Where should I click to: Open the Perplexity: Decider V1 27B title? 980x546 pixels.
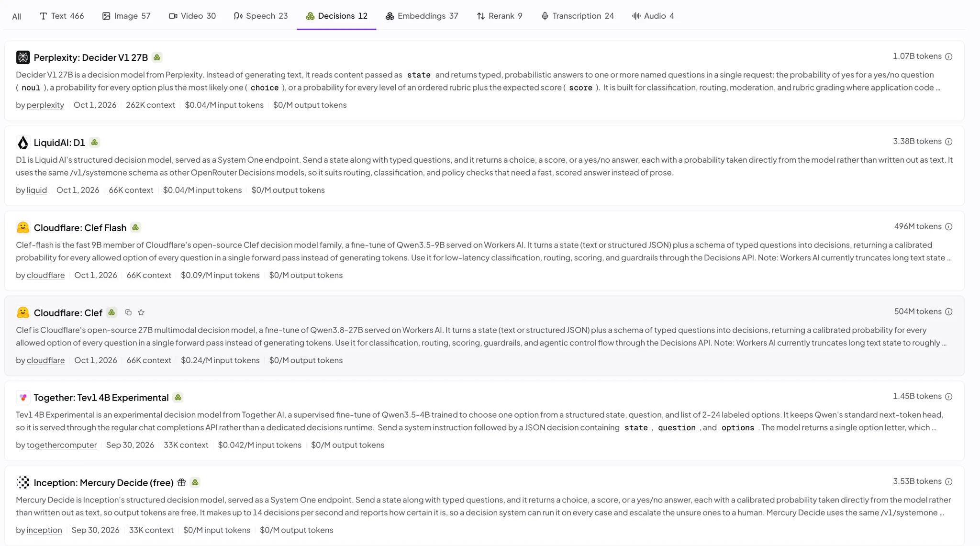pos(91,58)
